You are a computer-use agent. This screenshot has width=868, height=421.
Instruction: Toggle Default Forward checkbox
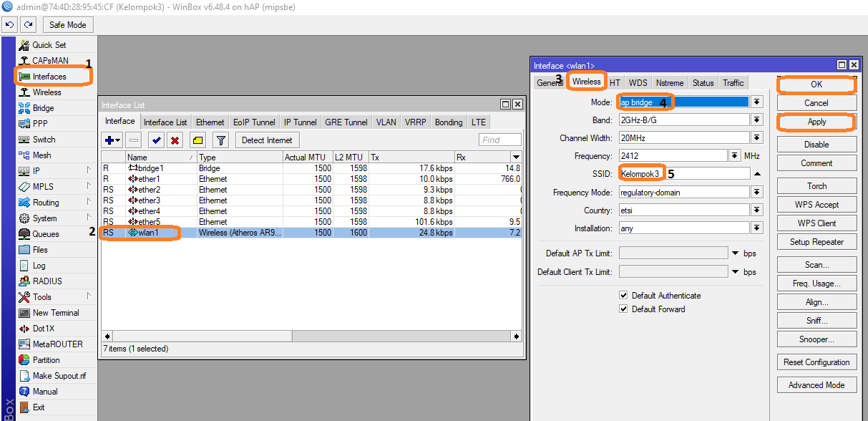click(x=624, y=309)
